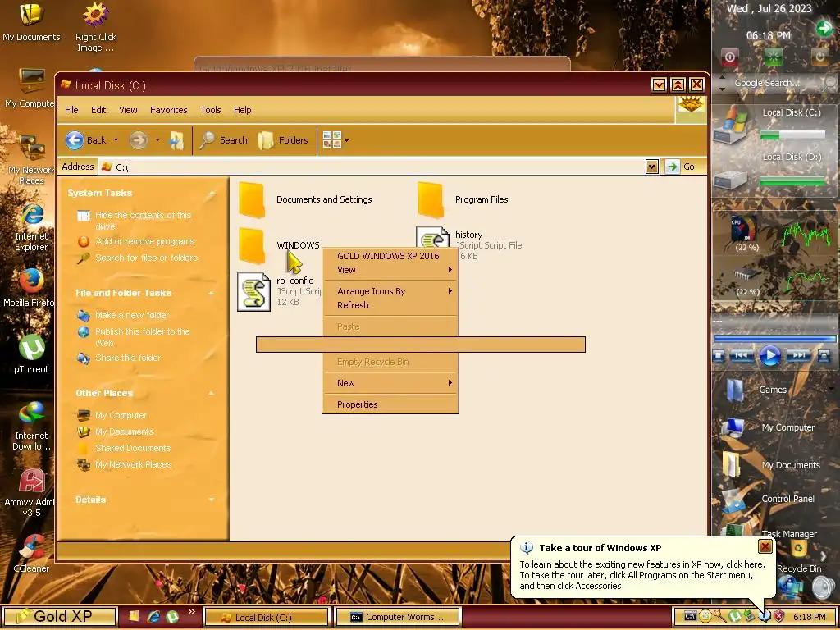Toggle the Folders pane button

(x=283, y=140)
